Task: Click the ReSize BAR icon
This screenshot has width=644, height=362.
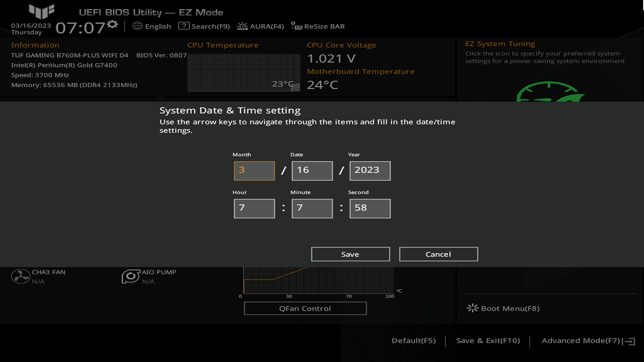Action: 296,26
